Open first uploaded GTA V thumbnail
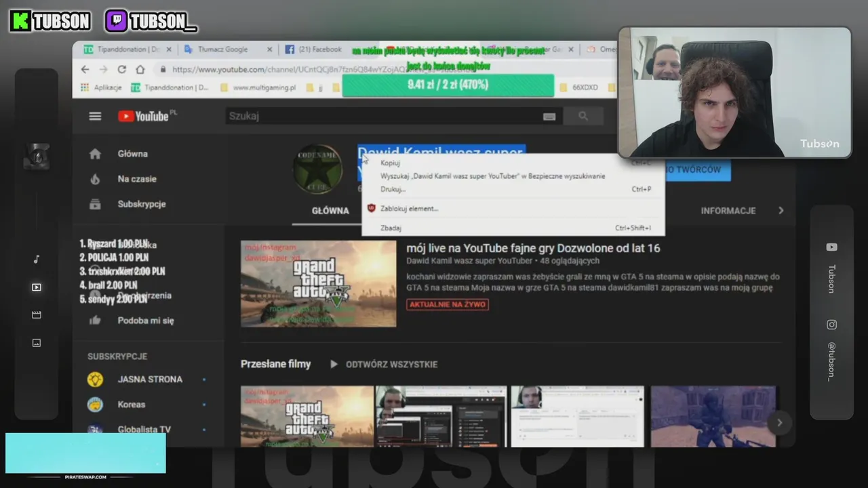Image resolution: width=868 pixels, height=488 pixels. [x=307, y=417]
